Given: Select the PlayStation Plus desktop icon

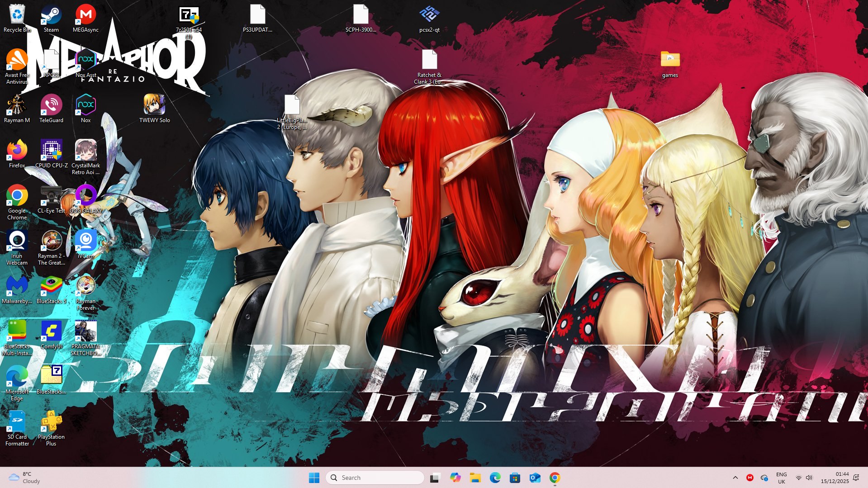Looking at the screenshot, I should 51,429.
